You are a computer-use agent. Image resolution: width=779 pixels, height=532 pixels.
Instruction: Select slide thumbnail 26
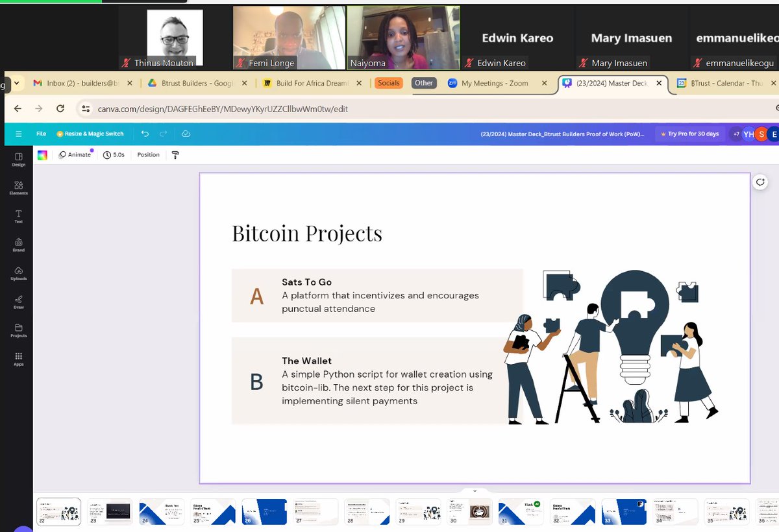point(264,511)
